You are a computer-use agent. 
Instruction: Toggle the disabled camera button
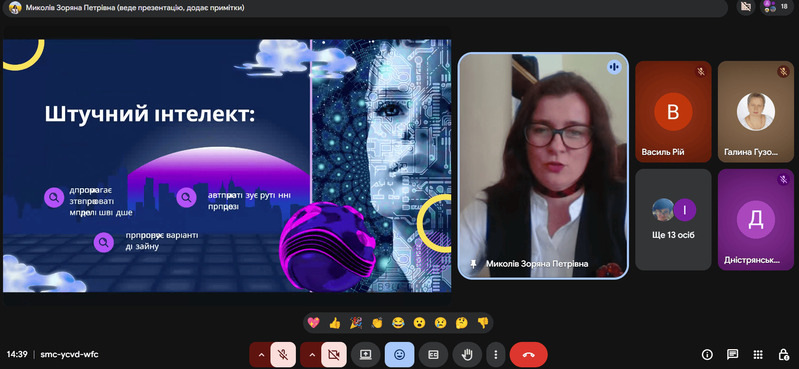[x=334, y=355]
